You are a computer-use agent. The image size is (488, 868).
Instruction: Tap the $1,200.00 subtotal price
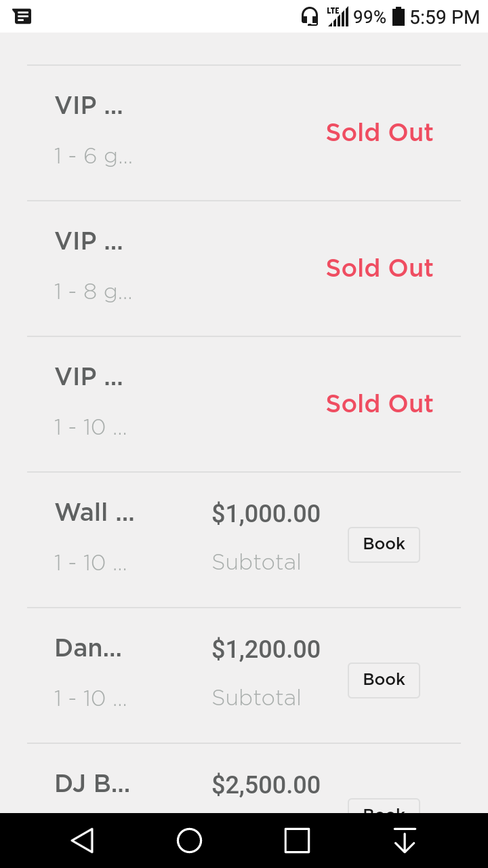[x=266, y=650]
